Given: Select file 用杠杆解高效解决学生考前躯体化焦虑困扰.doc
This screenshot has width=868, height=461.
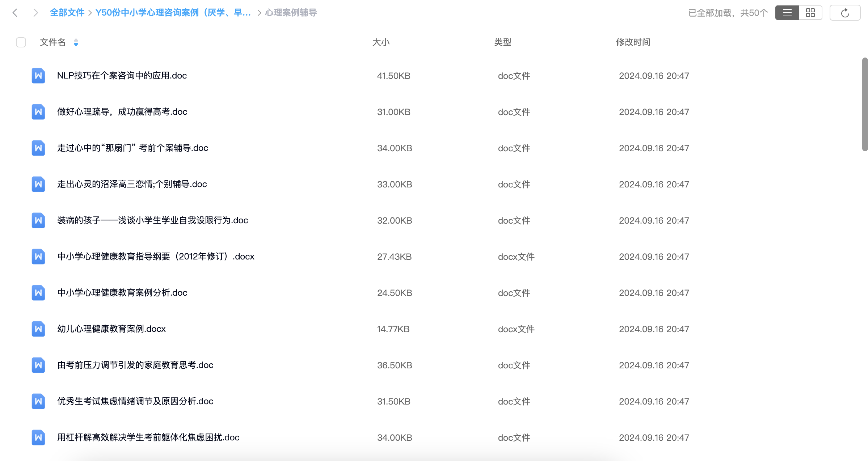Looking at the screenshot, I should pyautogui.click(x=148, y=437).
